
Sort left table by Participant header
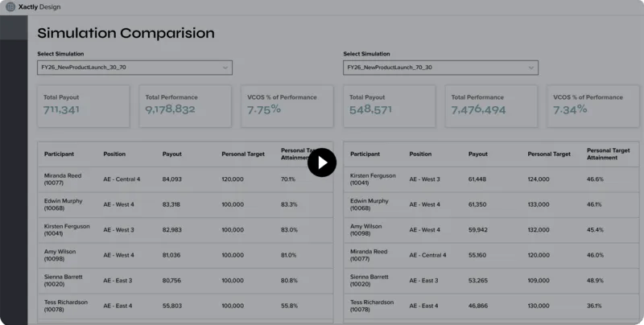pos(59,154)
